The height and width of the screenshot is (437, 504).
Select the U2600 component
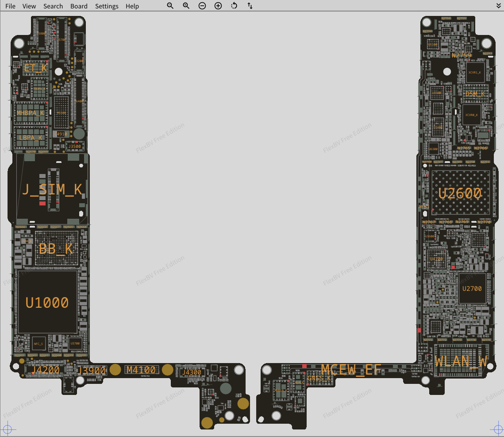tap(460, 193)
